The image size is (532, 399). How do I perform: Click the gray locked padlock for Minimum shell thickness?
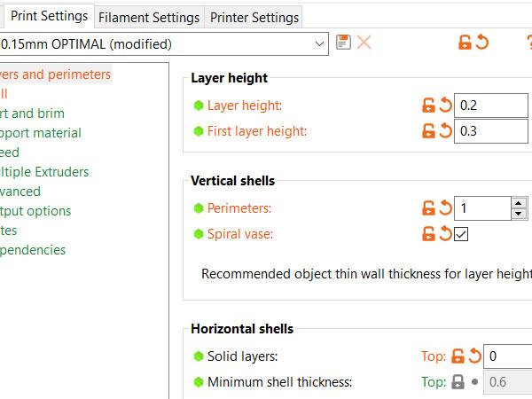[x=458, y=382]
